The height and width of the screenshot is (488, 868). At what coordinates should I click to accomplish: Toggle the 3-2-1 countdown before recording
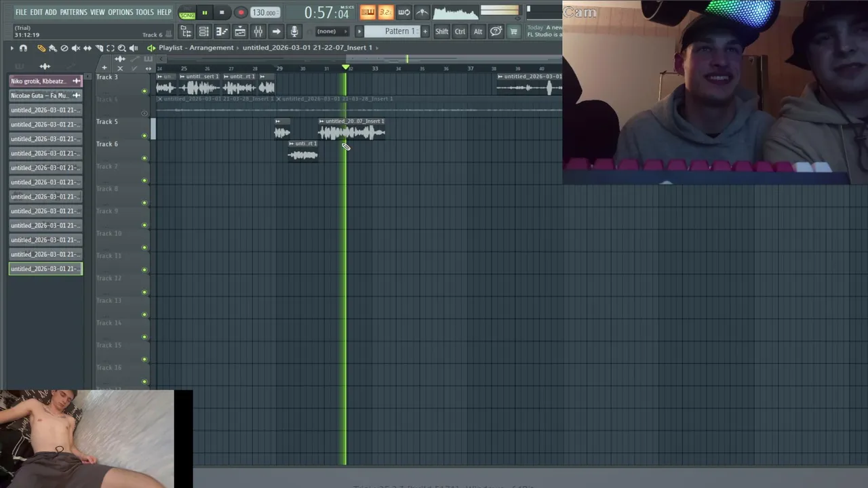(385, 12)
